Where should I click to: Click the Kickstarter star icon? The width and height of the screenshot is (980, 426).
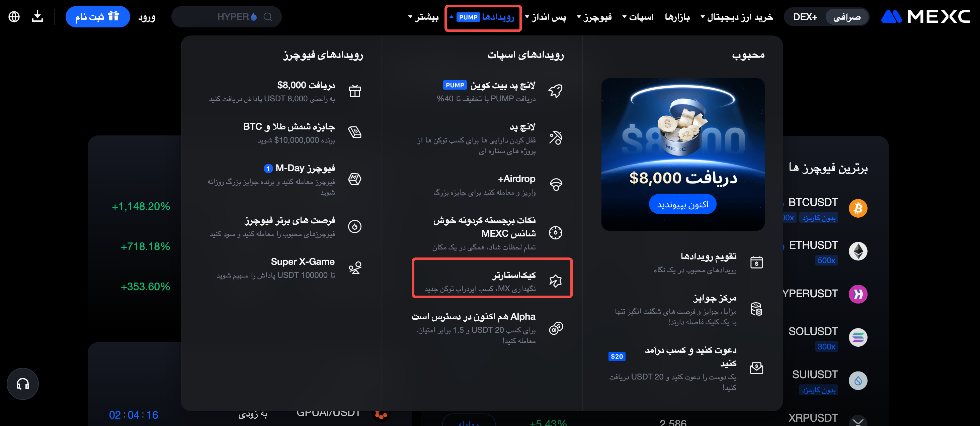556,281
